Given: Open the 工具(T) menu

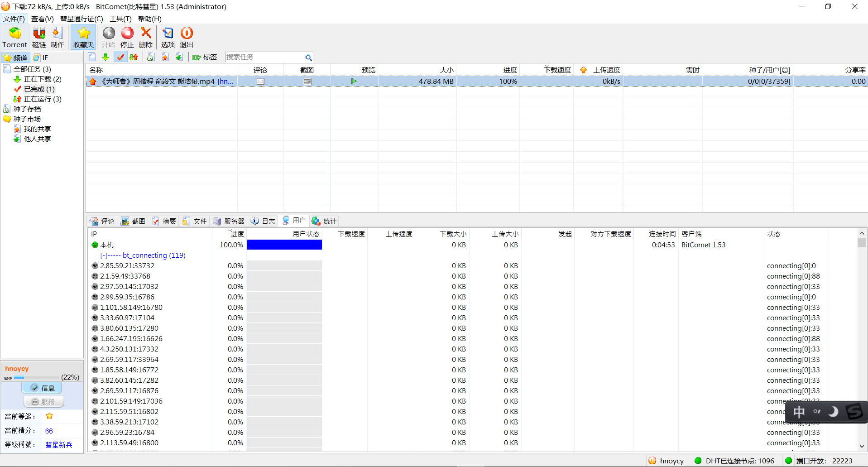Looking at the screenshot, I should tap(120, 19).
